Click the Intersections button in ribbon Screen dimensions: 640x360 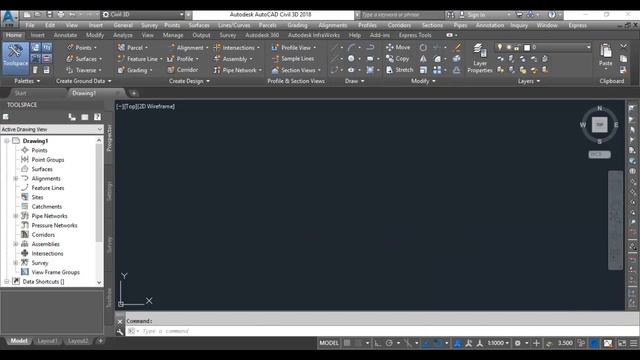point(236,47)
